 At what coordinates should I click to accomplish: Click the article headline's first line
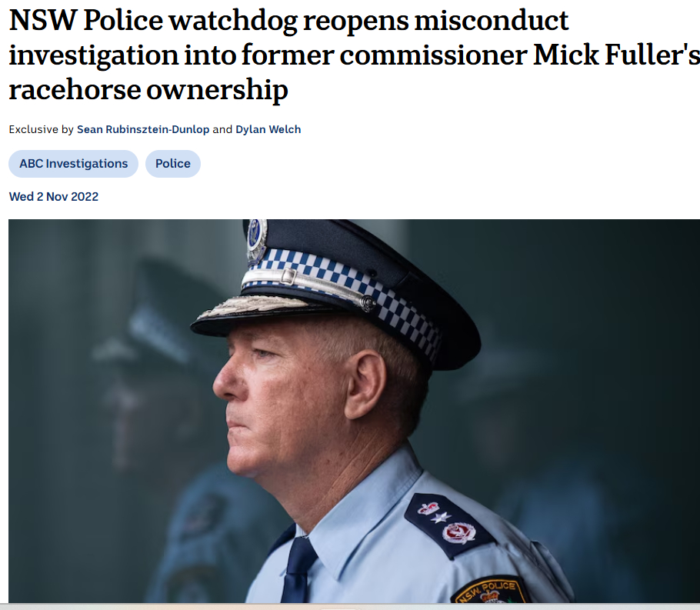(288, 21)
